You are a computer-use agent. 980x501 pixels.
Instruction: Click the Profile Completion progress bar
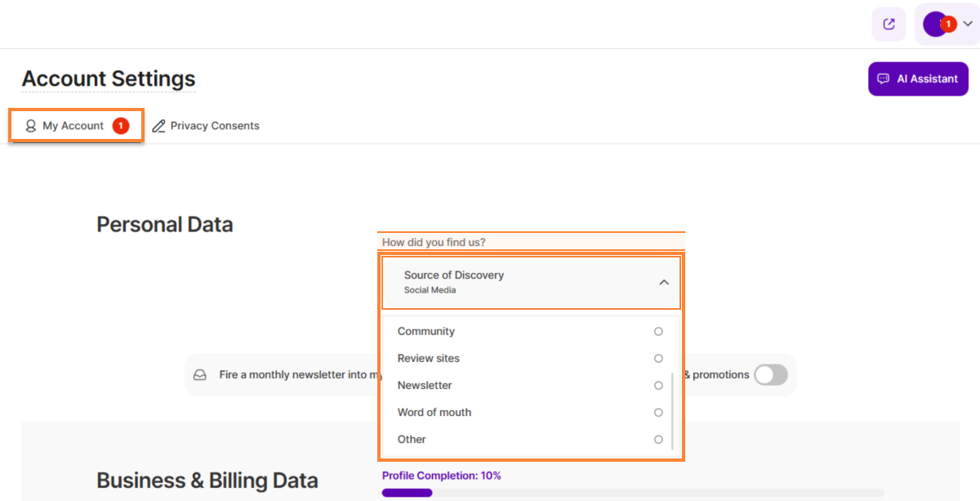[x=633, y=493]
